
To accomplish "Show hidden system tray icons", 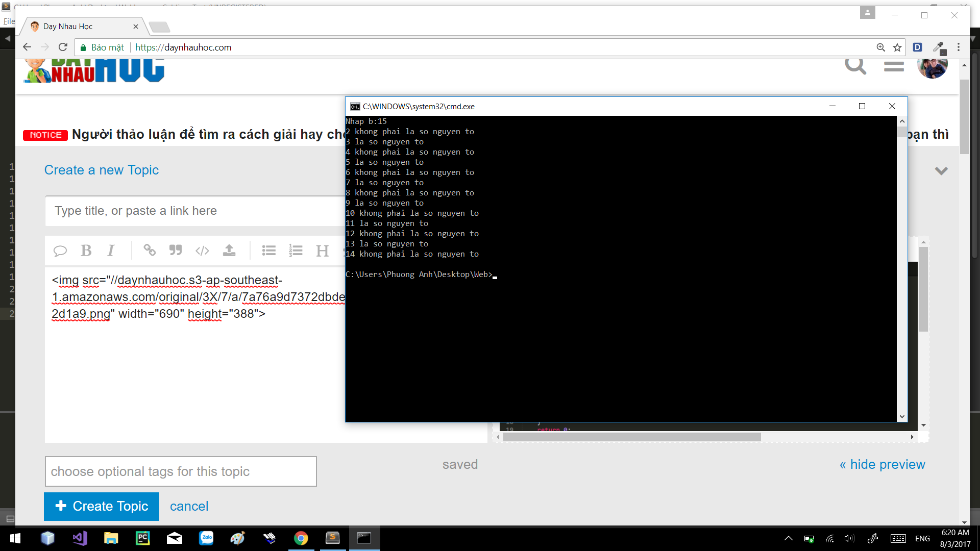I will [x=788, y=538].
